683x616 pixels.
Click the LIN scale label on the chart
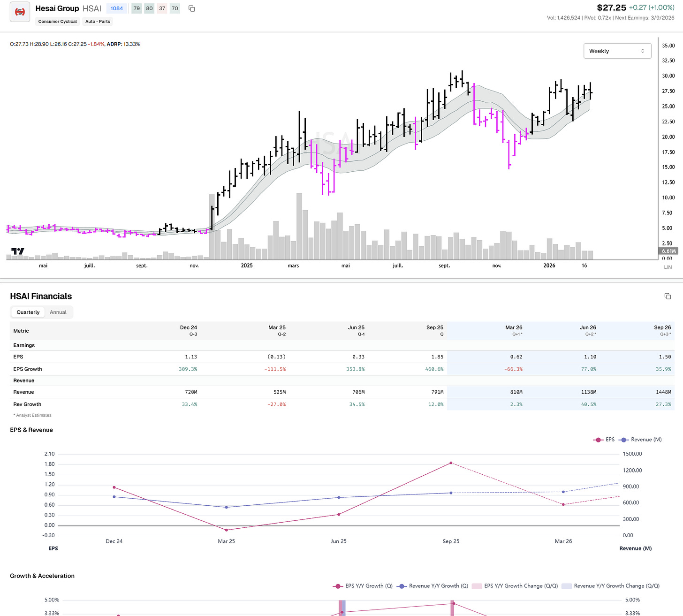[x=668, y=267]
